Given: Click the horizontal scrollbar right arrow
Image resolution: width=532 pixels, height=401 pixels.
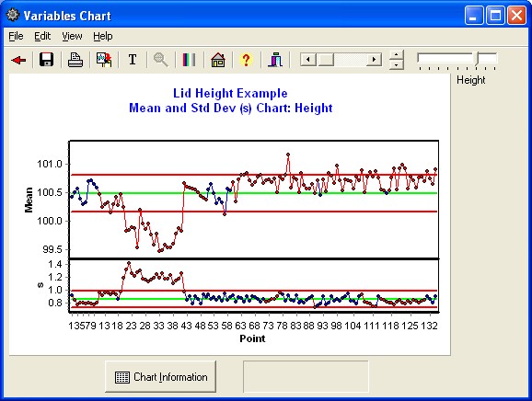Looking at the screenshot, I should click(374, 60).
